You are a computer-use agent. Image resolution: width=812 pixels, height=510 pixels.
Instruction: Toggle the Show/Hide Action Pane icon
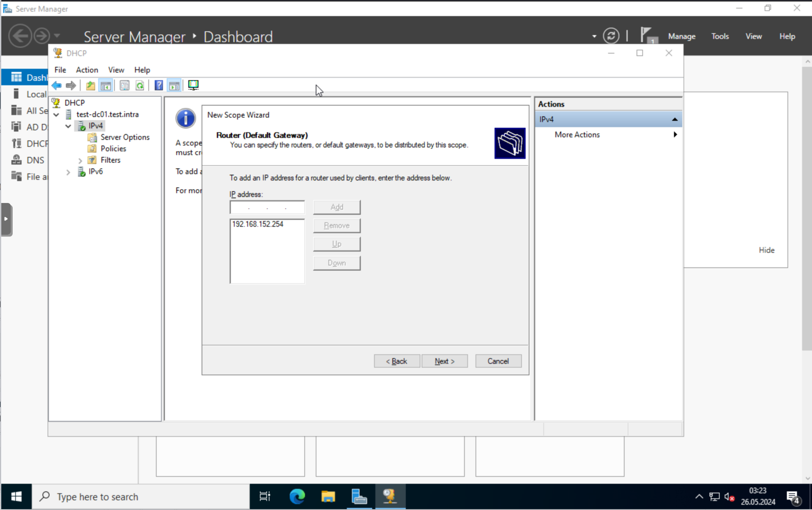click(174, 85)
